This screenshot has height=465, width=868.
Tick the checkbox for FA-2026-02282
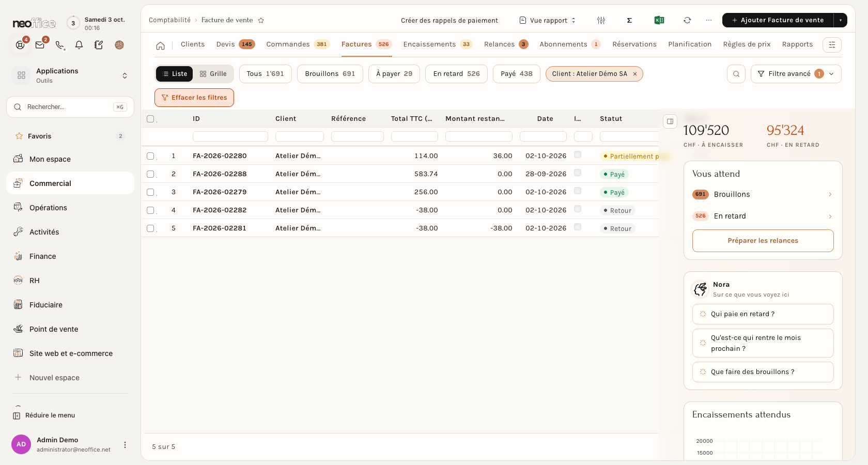pos(150,210)
